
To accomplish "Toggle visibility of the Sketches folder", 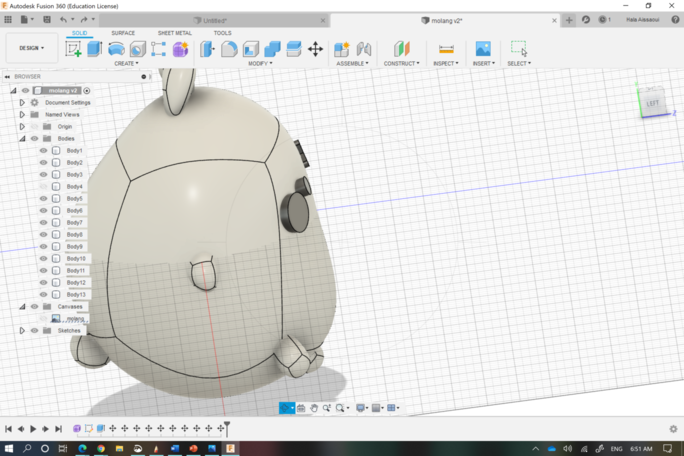I will click(34, 330).
